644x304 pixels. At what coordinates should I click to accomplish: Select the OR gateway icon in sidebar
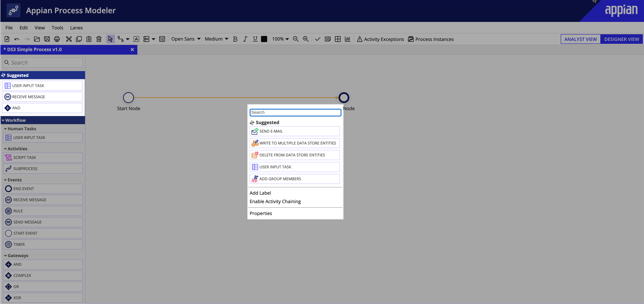tap(8, 286)
